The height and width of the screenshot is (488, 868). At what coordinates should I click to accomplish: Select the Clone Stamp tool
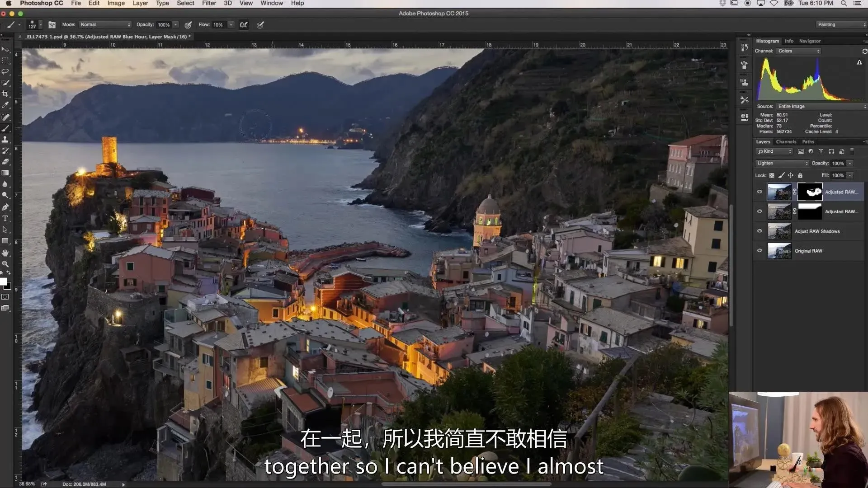click(5, 140)
